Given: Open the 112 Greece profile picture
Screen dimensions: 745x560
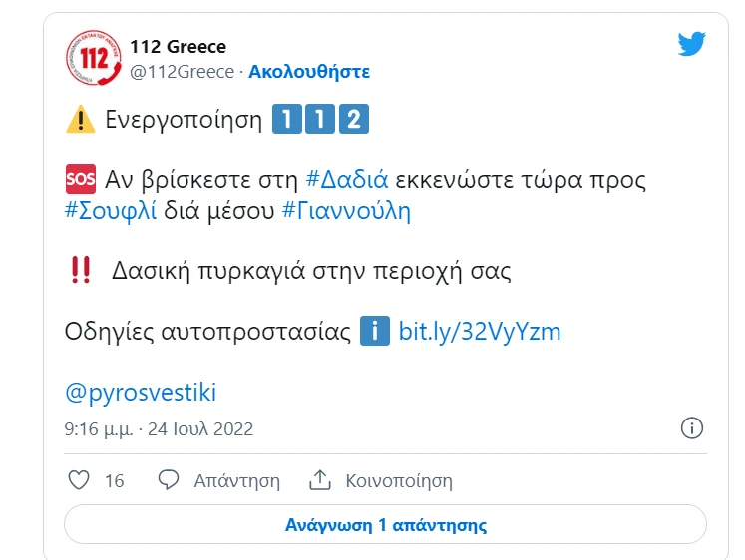Looking at the screenshot, I should (91, 58).
